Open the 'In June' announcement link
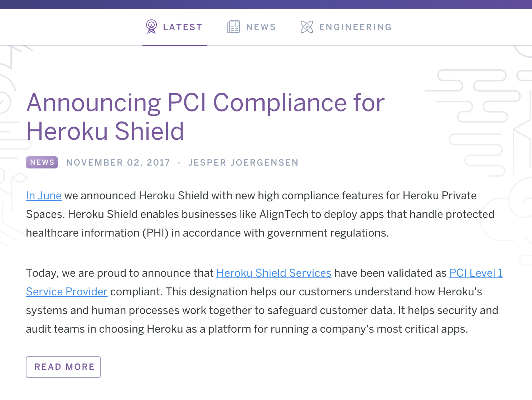 (x=43, y=196)
